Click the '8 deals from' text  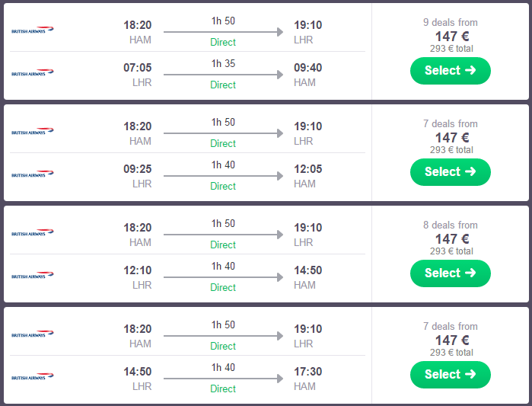(x=450, y=225)
